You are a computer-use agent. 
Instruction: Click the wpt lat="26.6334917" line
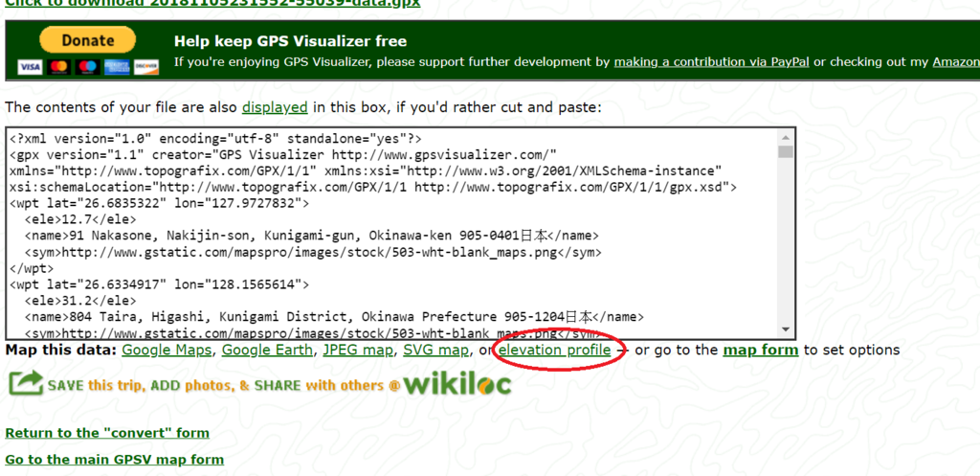tap(160, 284)
